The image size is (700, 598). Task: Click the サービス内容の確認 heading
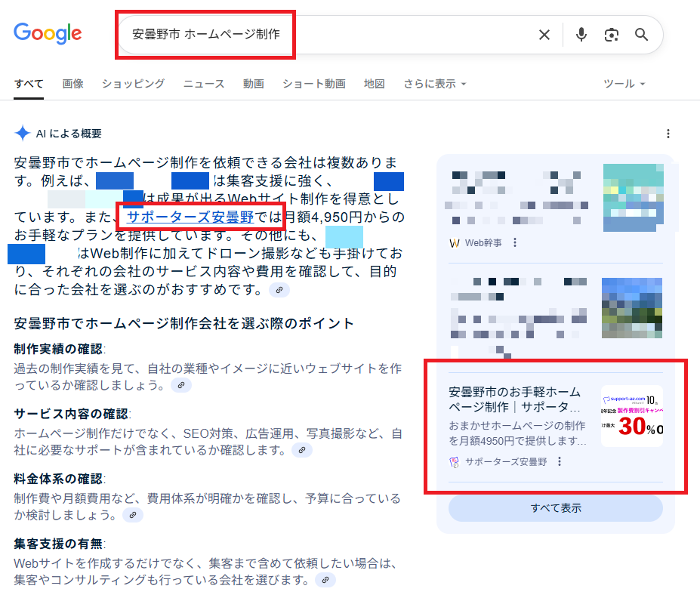72,414
